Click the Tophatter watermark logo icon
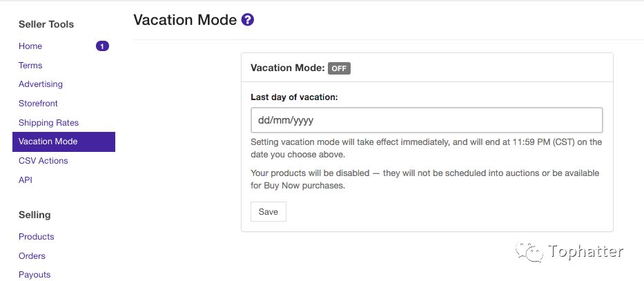 (x=532, y=252)
